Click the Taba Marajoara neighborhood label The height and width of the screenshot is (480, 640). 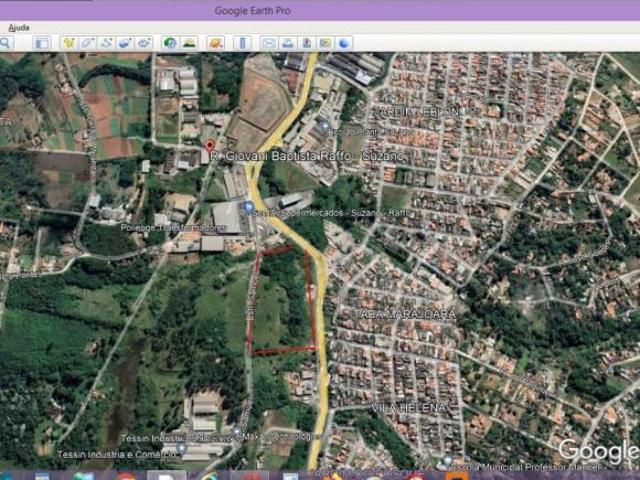point(405,314)
